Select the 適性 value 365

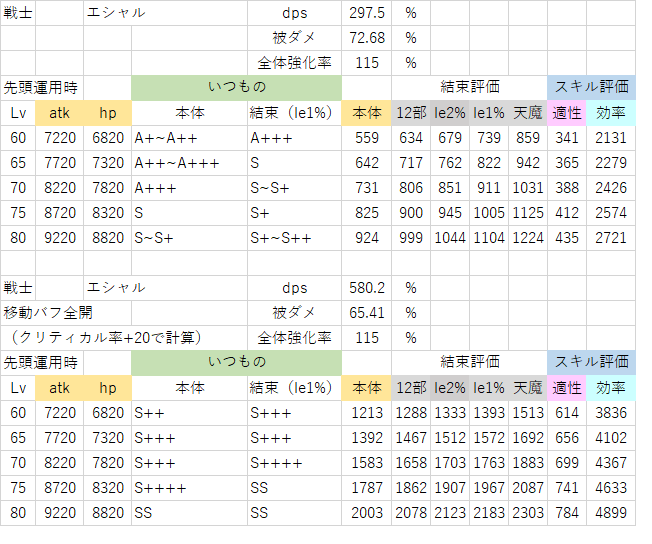click(567, 163)
